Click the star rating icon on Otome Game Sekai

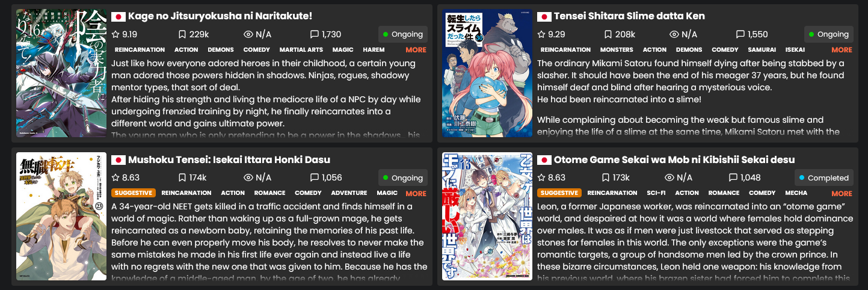pos(541,177)
